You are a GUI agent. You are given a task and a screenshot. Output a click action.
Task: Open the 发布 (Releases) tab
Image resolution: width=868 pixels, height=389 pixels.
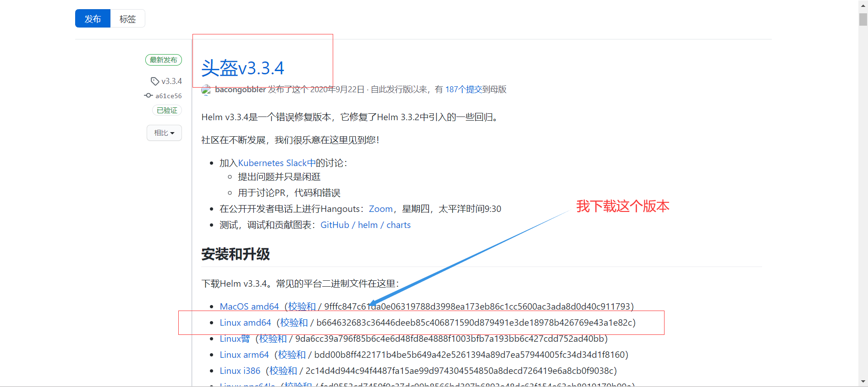point(93,19)
